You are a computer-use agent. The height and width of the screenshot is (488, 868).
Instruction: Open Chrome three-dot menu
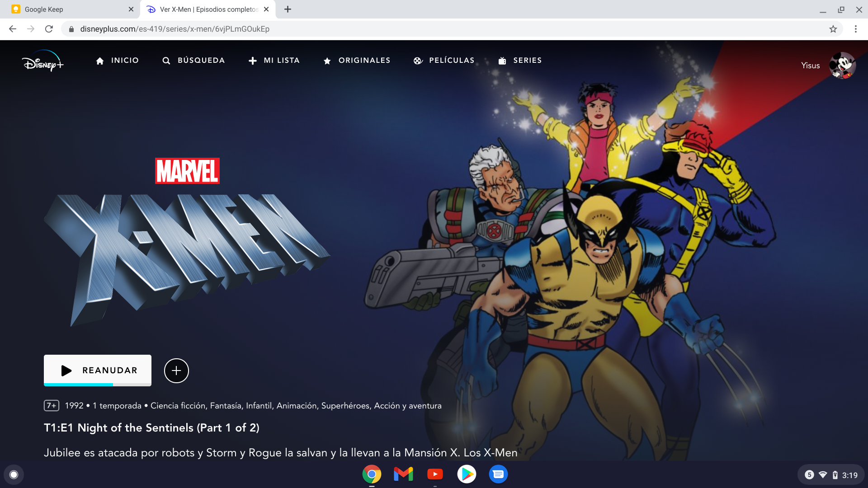855,29
